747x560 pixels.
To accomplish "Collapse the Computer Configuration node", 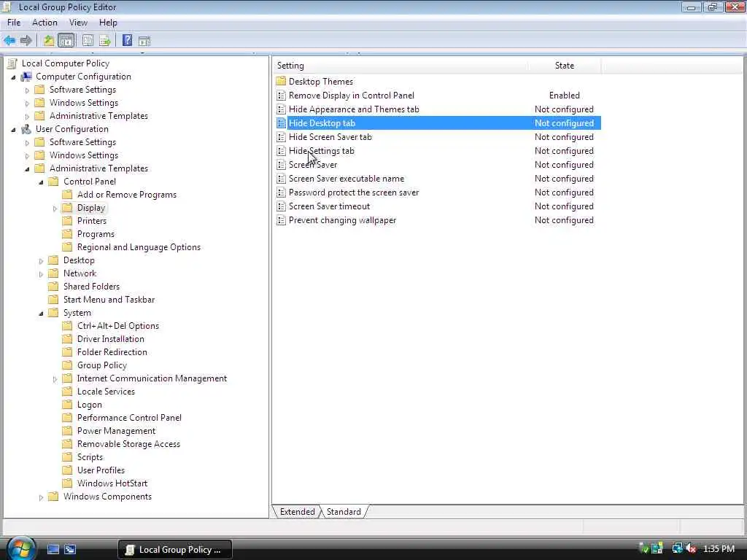I will click(x=13, y=77).
